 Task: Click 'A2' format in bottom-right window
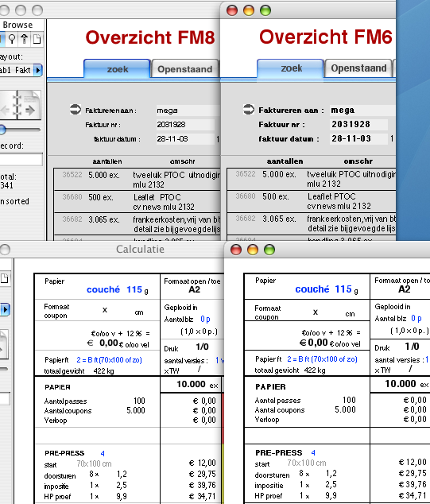tap(404, 289)
